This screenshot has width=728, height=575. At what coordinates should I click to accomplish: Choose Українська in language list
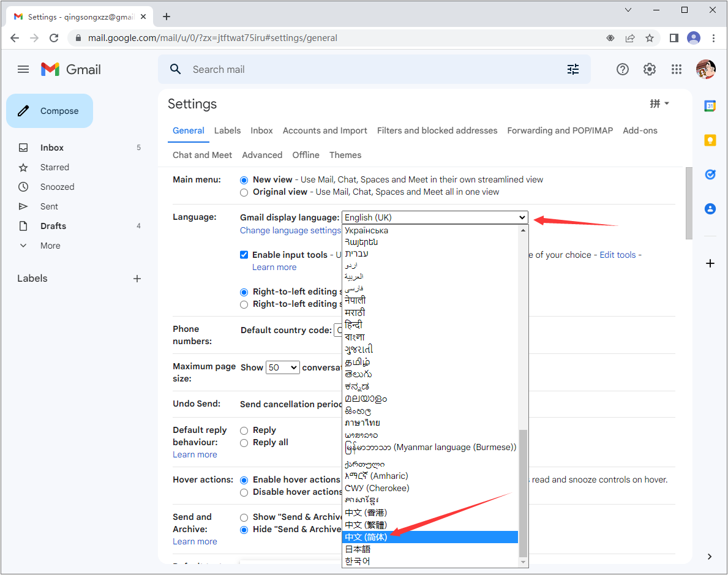pos(430,230)
